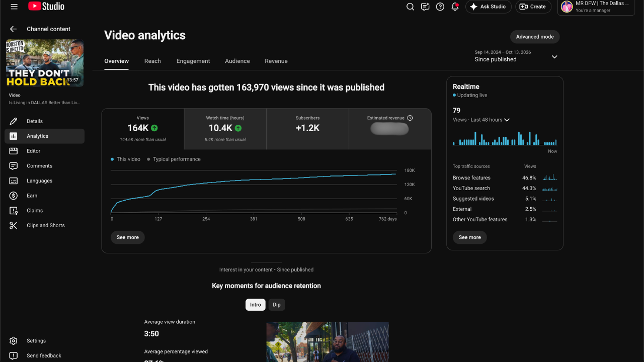The width and height of the screenshot is (644, 362).
Task: Open the hamburger navigation menu
Action: tap(14, 7)
